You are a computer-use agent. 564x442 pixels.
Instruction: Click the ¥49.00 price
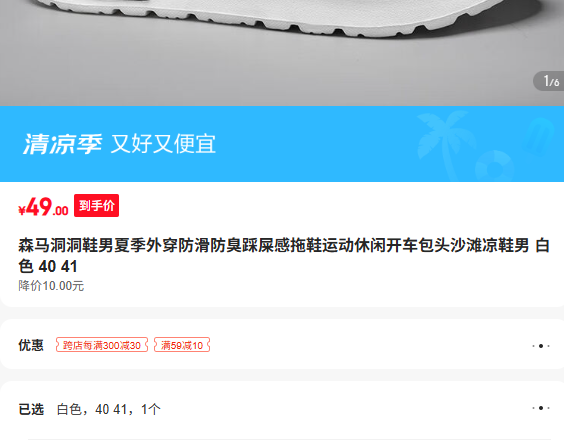[x=43, y=207]
